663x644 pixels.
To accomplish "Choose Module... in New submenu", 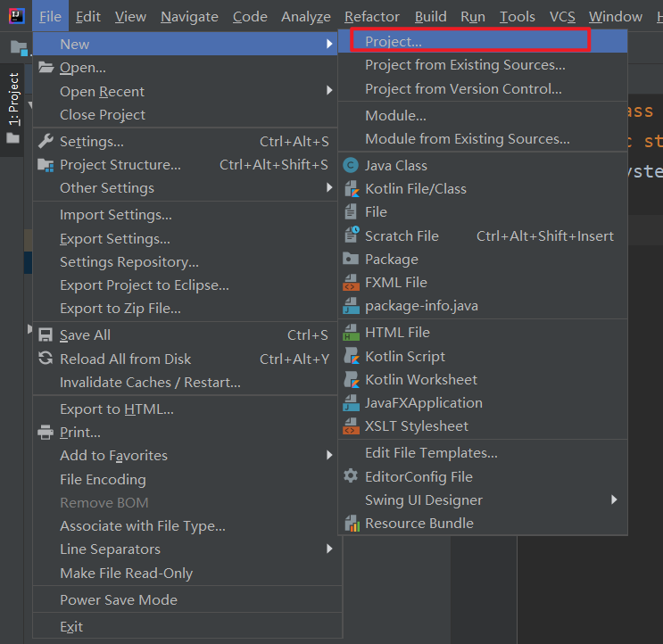I will point(483,115).
